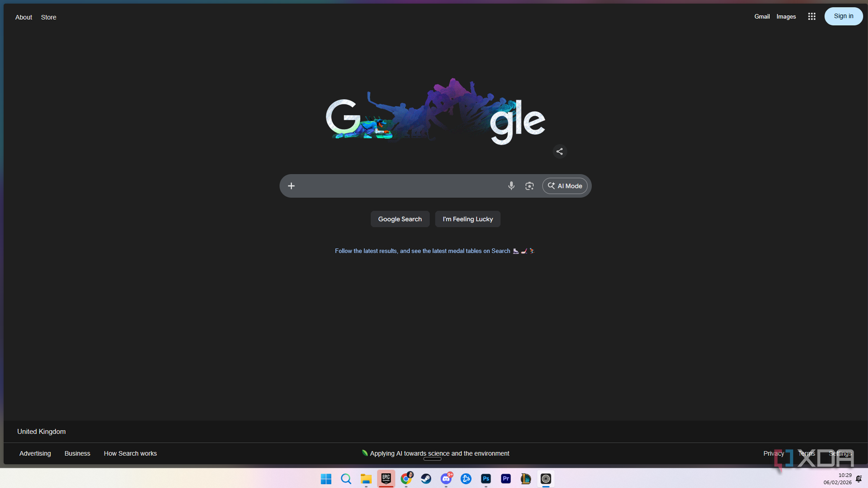Open the Privacy footer link
Screen dimensions: 868x488
click(774, 453)
